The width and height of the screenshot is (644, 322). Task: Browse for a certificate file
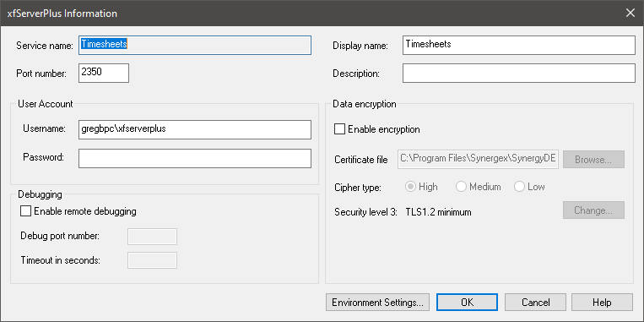593,159
